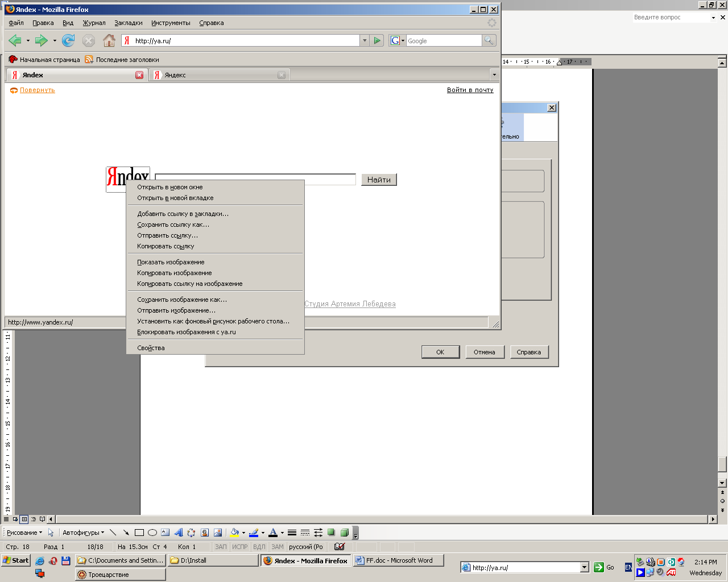
Task: Expand the Firefox address bar dropdown
Action: click(365, 40)
